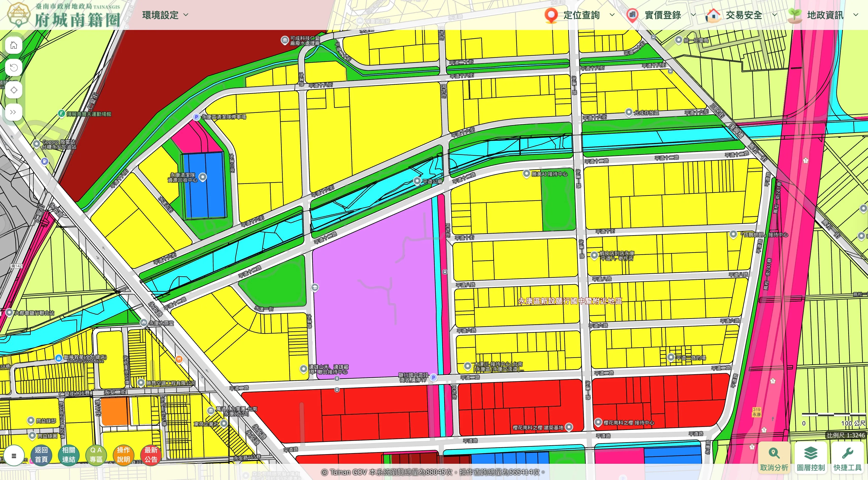Open the 實價登錄 menu
The width and height of the screenshot is (868, 480).
662,15
